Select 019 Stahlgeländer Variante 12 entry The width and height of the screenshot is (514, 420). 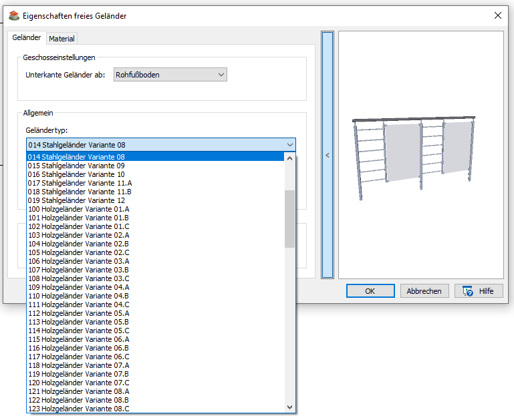click(76, 200)
